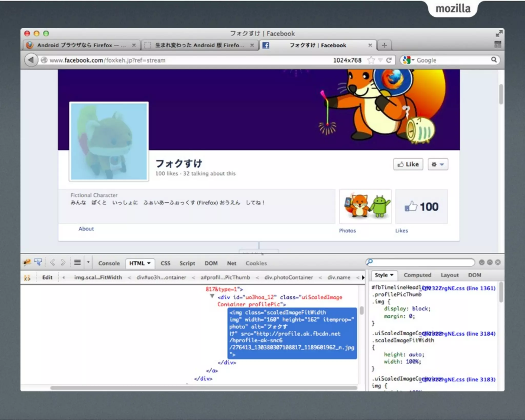Click the Firebug detach window button
Viewport: 525px width, 420px height.
pos(490,262)
